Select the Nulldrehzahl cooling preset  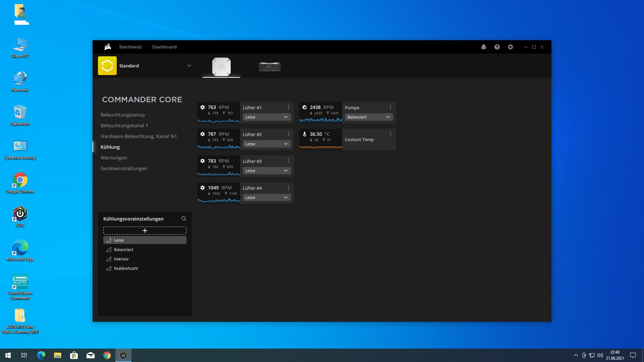126,268
